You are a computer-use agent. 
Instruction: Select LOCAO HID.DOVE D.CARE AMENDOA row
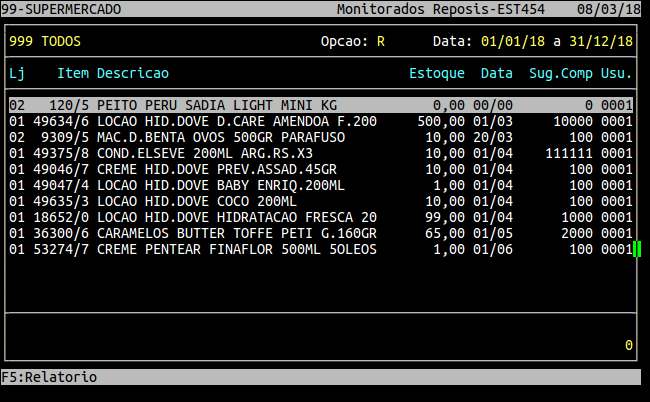[236, 121]
